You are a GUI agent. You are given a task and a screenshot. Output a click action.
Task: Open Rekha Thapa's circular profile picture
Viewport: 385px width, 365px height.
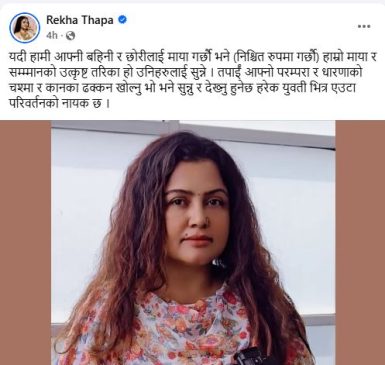25,27
